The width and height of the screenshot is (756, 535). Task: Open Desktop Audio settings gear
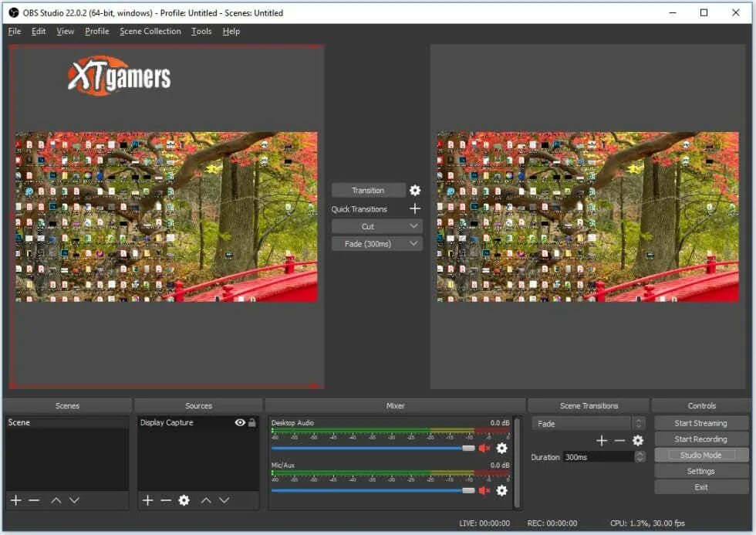[x=502, y=449]
